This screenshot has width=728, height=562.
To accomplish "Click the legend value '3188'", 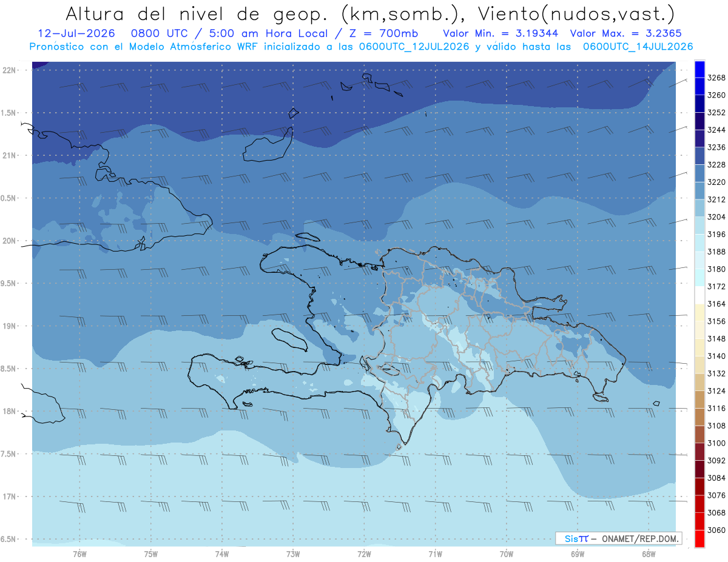I will point(716,252).
